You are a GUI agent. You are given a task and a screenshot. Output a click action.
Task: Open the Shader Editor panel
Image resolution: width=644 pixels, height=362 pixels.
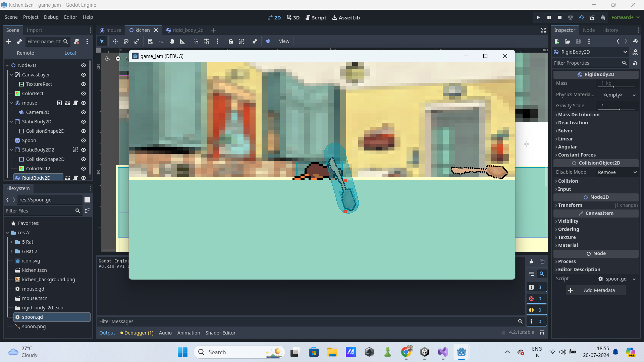(220, 333)
